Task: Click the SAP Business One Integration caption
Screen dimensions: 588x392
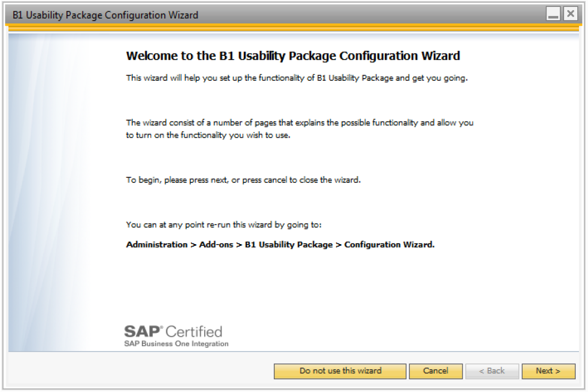Action: (x=177, y=344)
